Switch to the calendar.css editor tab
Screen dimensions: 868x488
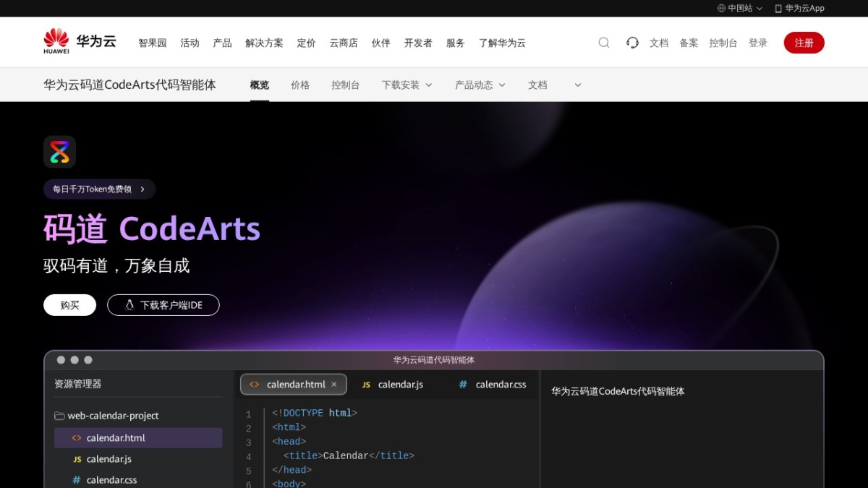pos(493,385)
